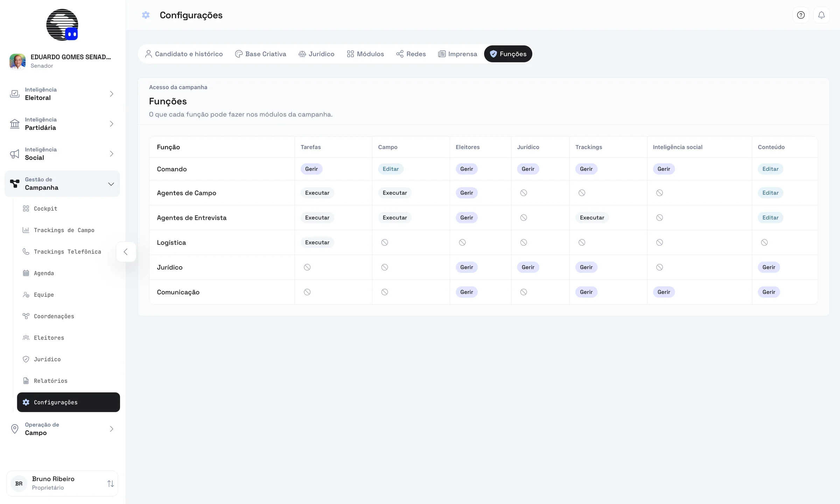Switch to Base Criativa tab

260,54
